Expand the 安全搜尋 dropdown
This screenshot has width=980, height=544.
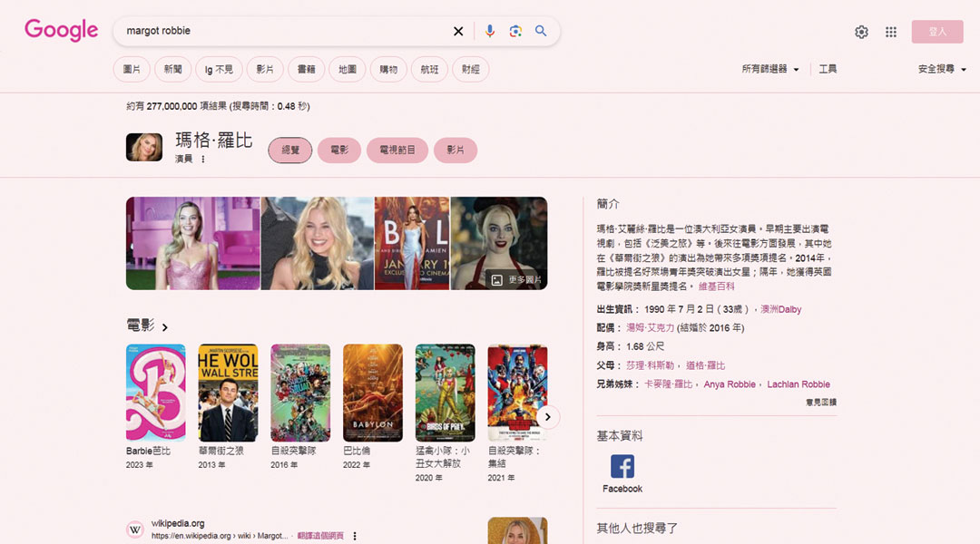(x=942, y=69)
